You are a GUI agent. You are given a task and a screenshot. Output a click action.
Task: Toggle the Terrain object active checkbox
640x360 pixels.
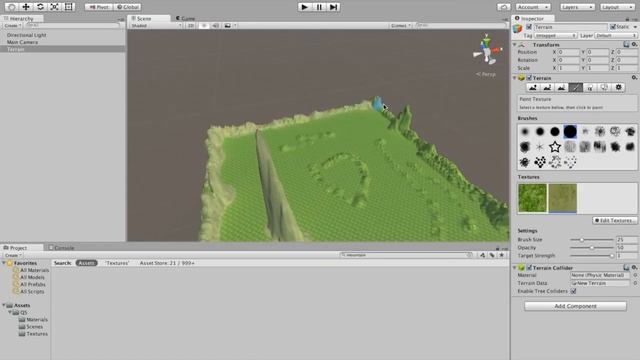[529, 27]
